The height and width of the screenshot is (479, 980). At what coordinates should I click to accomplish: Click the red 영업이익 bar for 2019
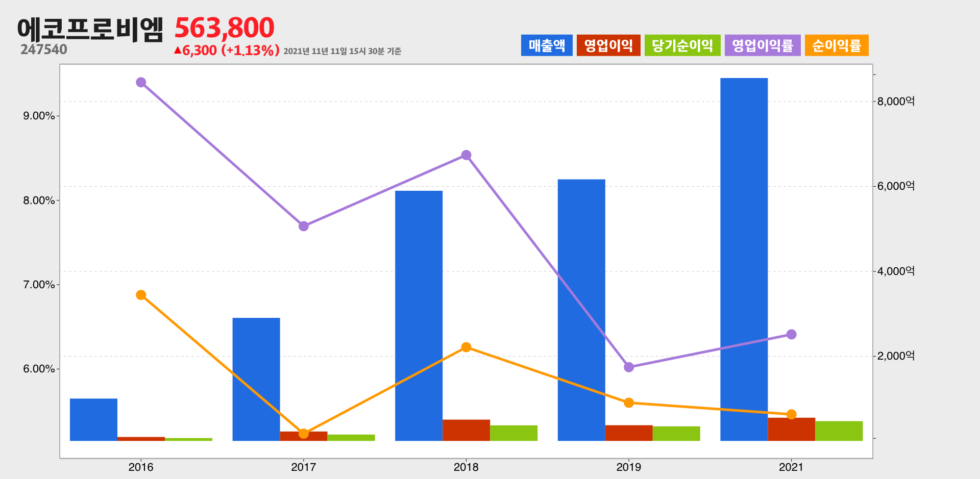coord(629,433)
